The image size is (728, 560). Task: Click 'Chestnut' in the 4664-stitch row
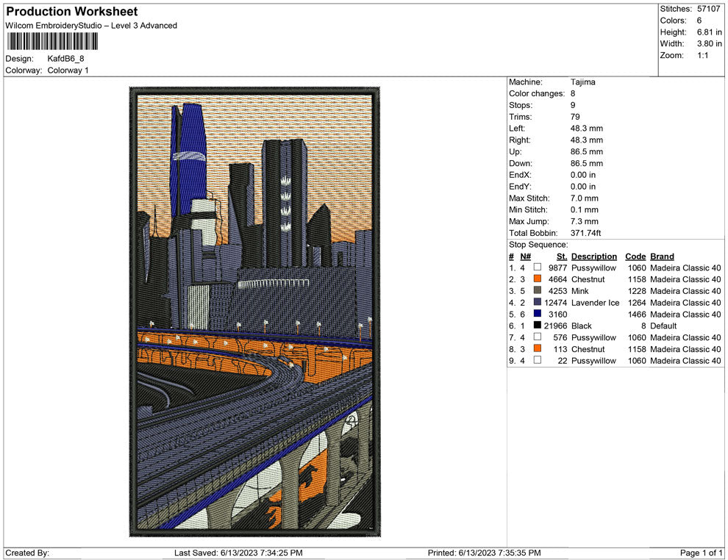pyautogui.click(x=588, y=279)
